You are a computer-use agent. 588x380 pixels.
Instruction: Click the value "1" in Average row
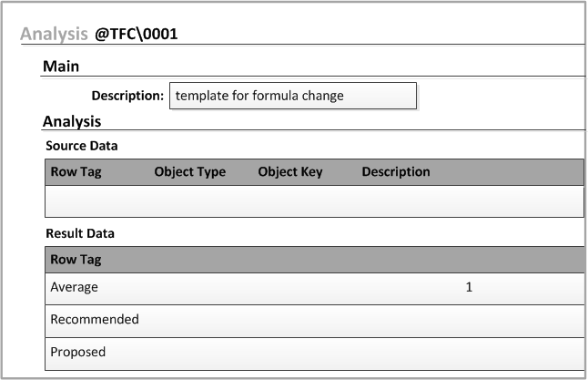pyautogui.click(x=469, y=287)
